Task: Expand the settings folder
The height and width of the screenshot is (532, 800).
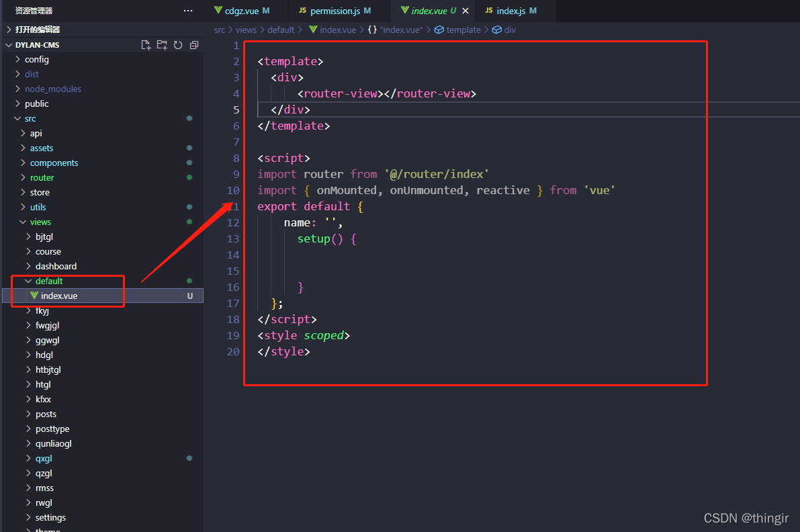Action: pyautogui.click(x=103, y=518)
